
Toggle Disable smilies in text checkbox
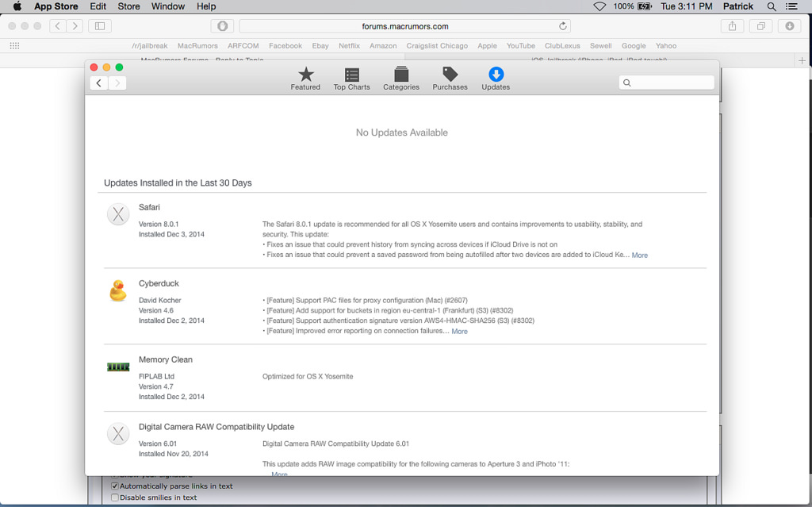(x=115, y=497)
